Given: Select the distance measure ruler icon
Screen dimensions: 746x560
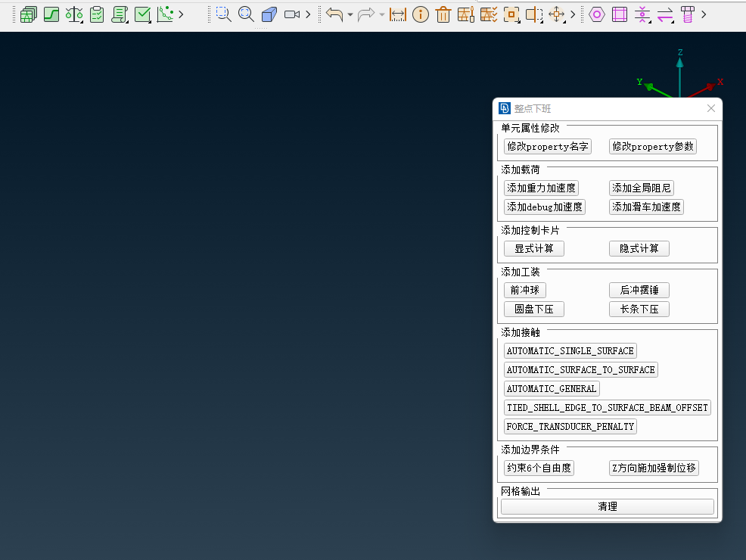Looking at the screenshot, I should (398, 14).
